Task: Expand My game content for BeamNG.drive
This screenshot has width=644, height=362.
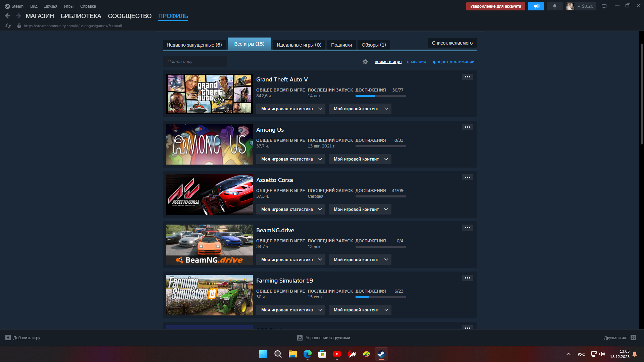Action: pos(360,259)
